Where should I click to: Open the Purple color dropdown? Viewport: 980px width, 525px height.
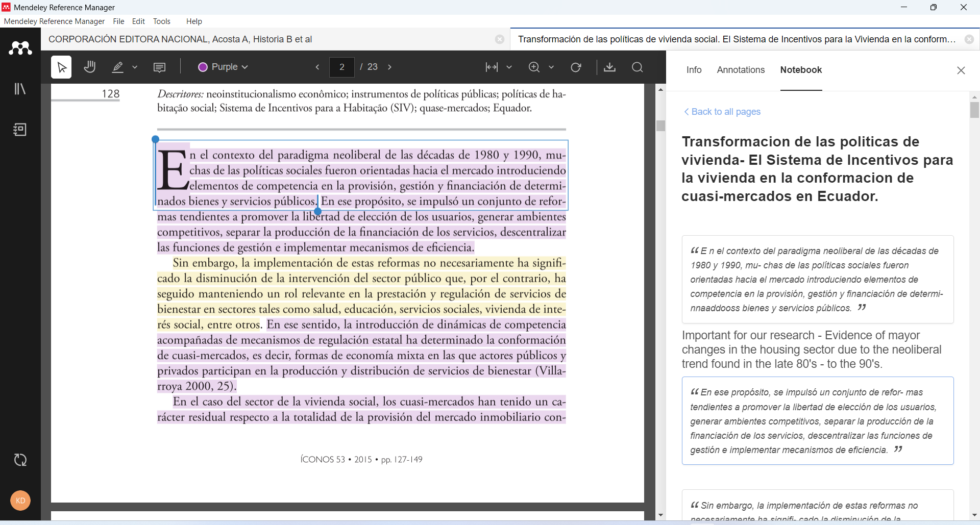click(223, 67)
